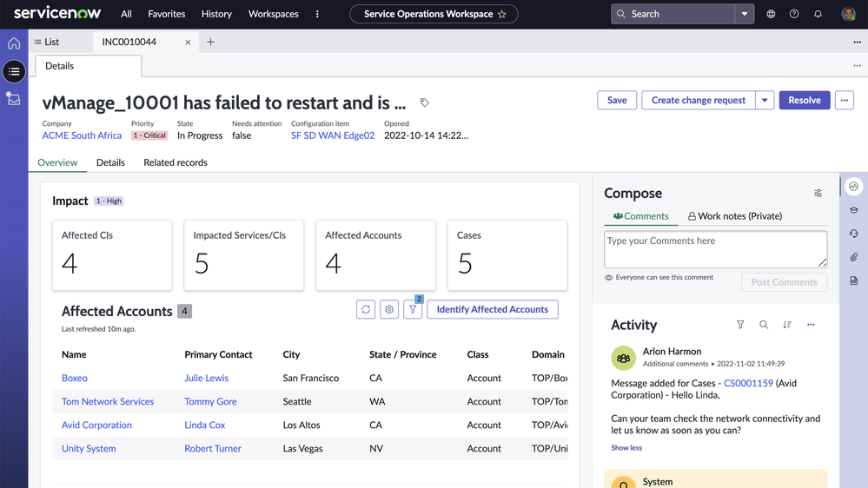
Task: Open the Favorites menu
Action: [166, 14]
